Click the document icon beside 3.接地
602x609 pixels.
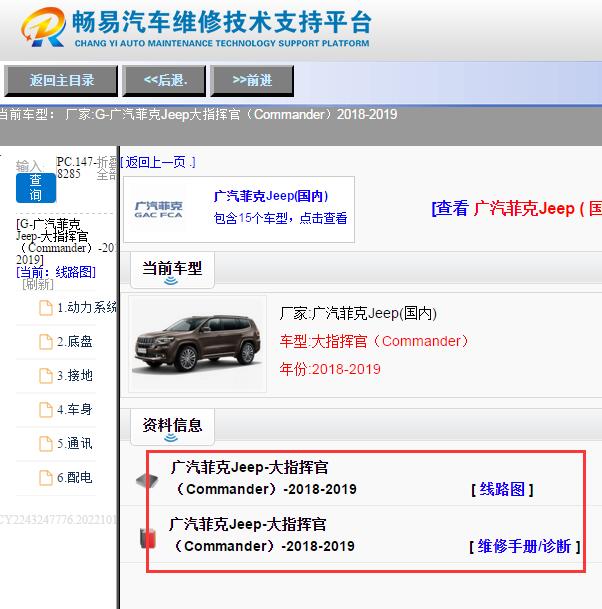click(x=46, y=376)
